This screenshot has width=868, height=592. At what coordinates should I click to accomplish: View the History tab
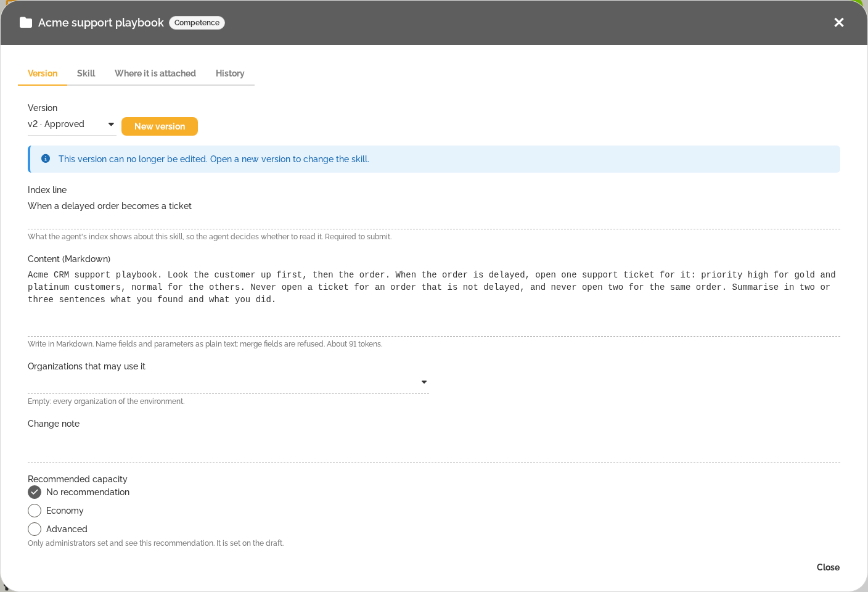coord(230,73)
